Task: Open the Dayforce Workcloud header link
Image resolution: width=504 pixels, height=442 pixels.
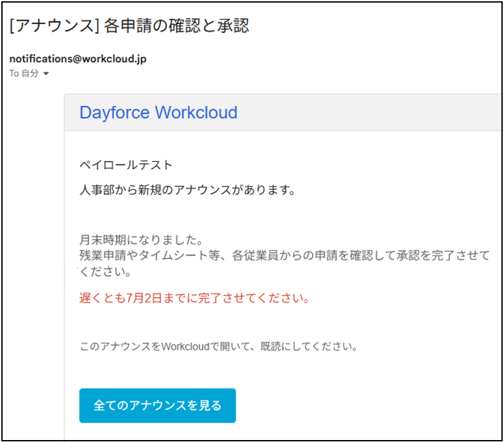Action: [158, 112]
